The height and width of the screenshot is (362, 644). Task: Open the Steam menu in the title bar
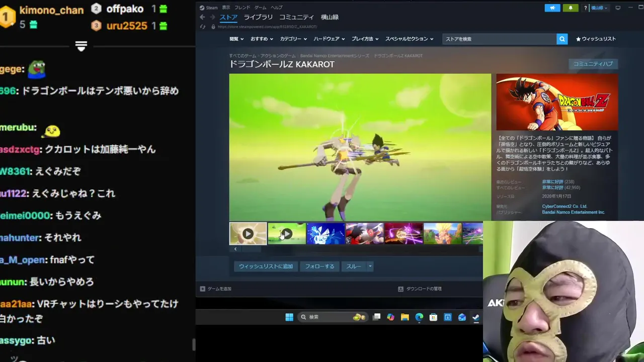212,8
